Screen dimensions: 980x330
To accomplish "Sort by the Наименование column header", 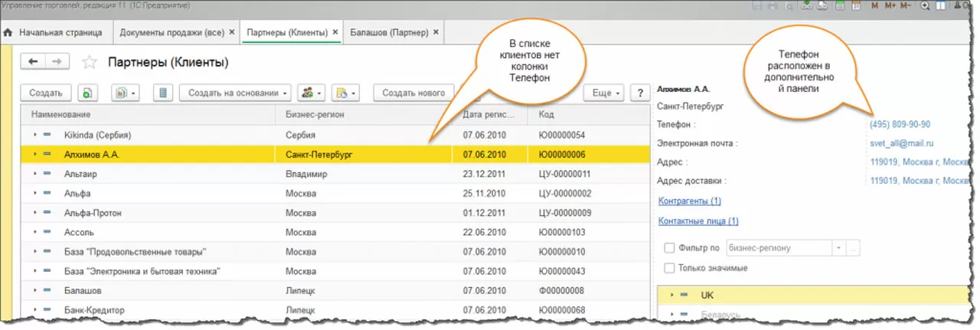I will [x=149, y=115].
